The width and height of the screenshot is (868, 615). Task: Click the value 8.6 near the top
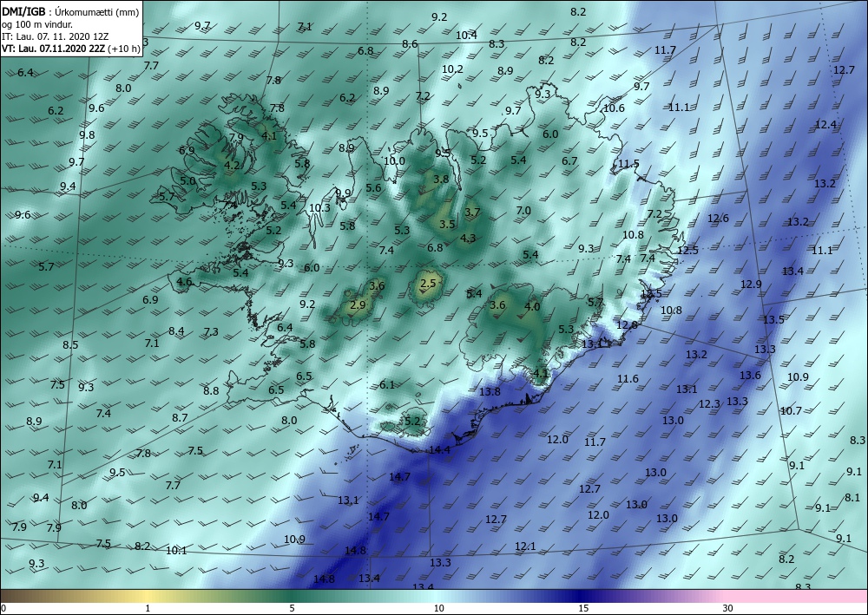tap(410, 43)
